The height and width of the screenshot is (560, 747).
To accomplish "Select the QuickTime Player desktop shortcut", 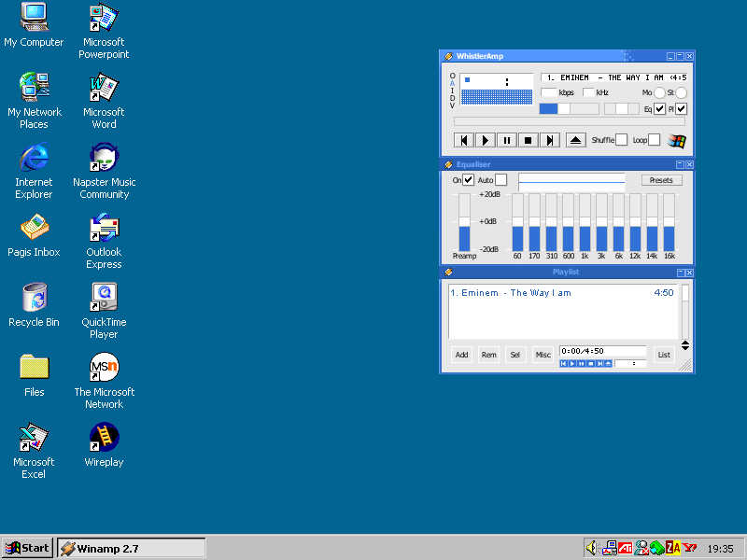I will (104, 298).
